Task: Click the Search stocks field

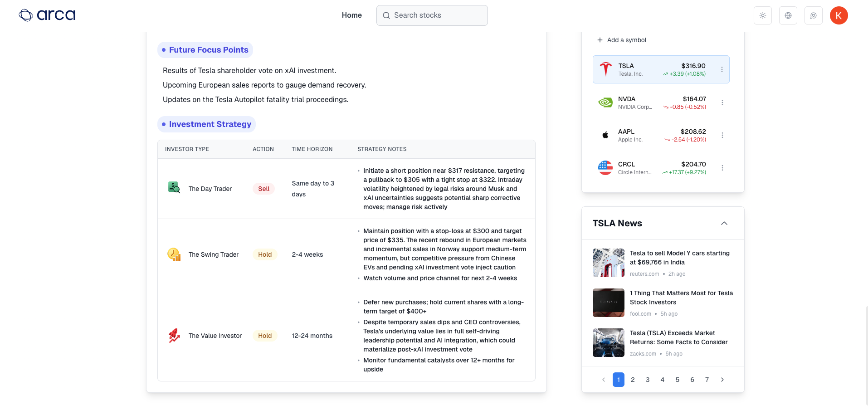Action: (x=432, y=15)
